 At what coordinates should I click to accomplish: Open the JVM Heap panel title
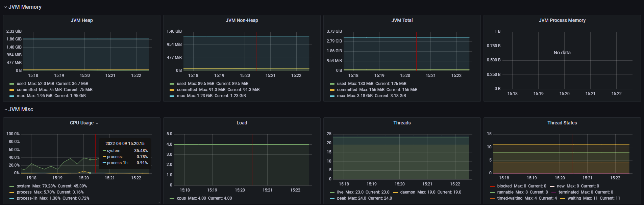click(82, 20)
